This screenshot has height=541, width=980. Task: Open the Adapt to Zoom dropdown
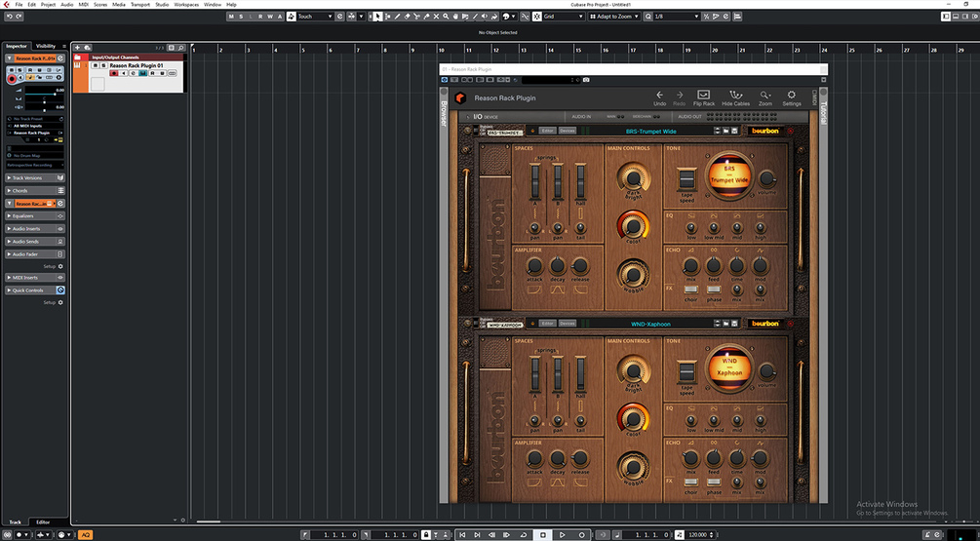point(614,17)
